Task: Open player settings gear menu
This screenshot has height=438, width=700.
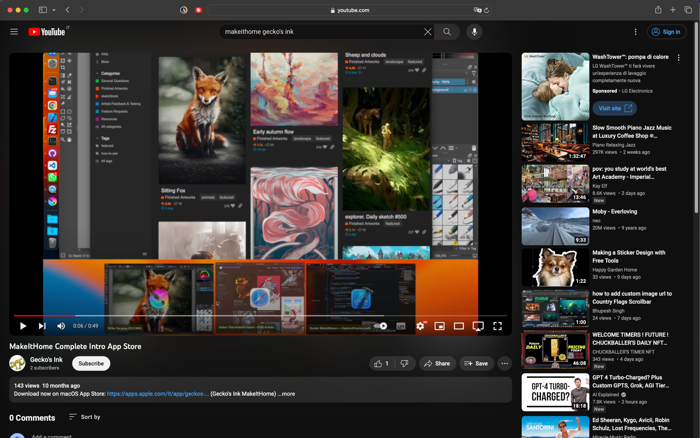Action: pos(420,326)
